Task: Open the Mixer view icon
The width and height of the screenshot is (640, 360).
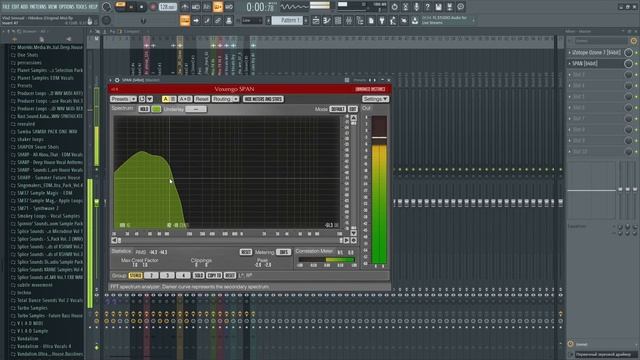Action: [349, 20]
